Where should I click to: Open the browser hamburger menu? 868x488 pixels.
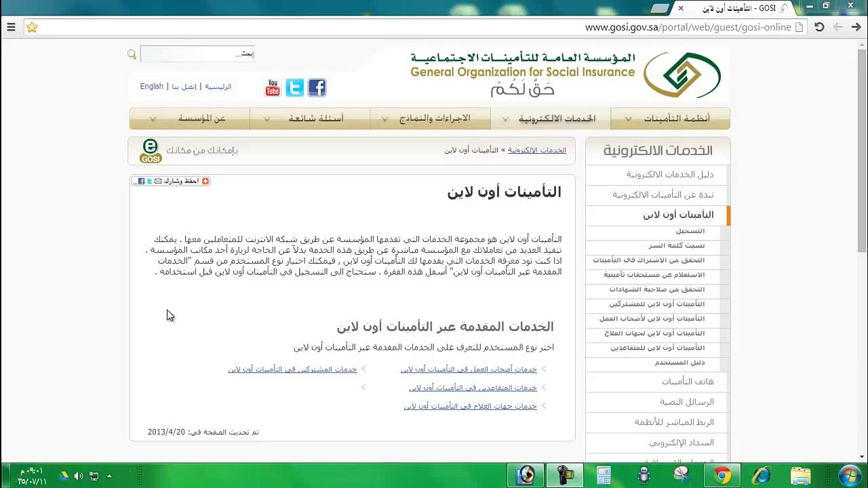click(11, 27)
